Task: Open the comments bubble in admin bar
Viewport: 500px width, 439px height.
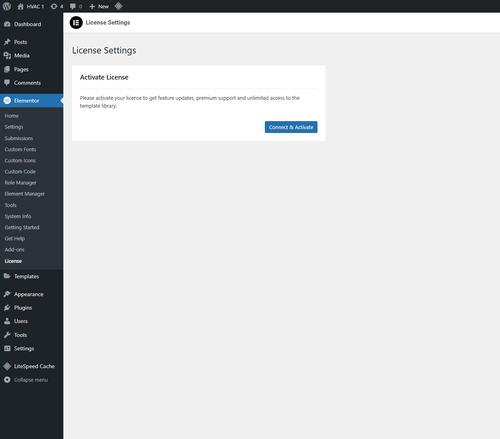Action: (x=76, y=6)
